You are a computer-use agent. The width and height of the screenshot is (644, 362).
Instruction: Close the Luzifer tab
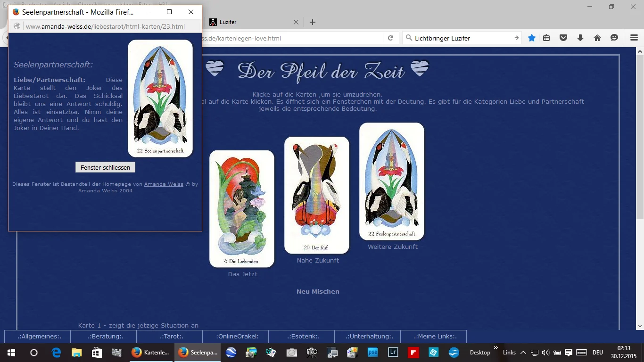click(x=296, y=22)
